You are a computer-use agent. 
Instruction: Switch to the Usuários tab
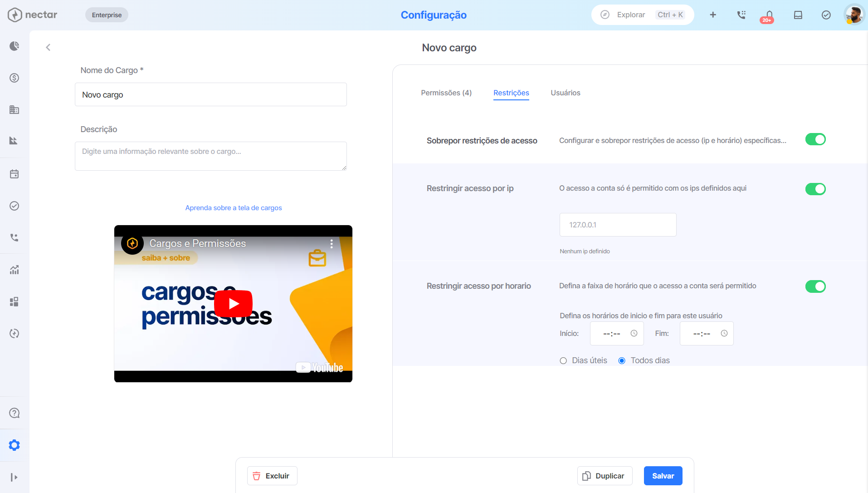[566, 93]
